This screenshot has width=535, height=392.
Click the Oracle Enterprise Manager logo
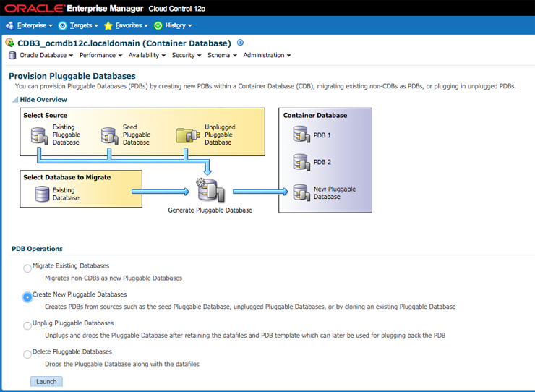(x=74, y=8)
